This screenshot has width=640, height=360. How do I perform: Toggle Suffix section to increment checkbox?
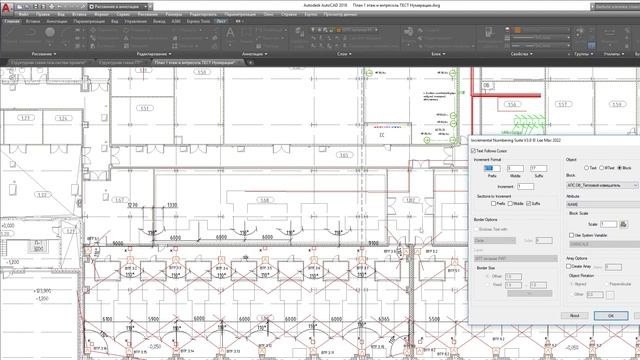click(529, 203)
